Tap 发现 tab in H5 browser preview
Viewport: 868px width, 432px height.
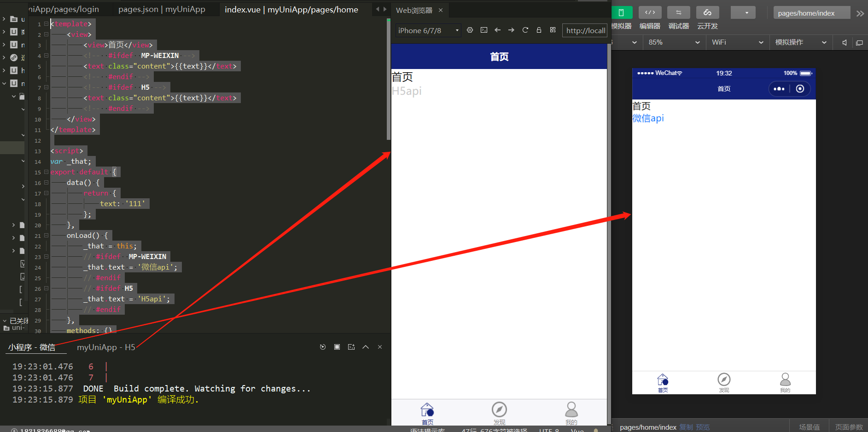coord(499,414)
